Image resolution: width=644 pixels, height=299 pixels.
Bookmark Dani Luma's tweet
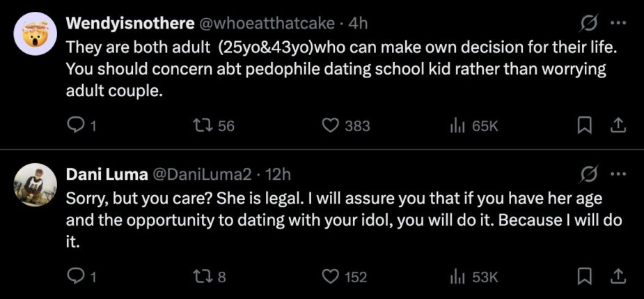[x=583, y=277]
